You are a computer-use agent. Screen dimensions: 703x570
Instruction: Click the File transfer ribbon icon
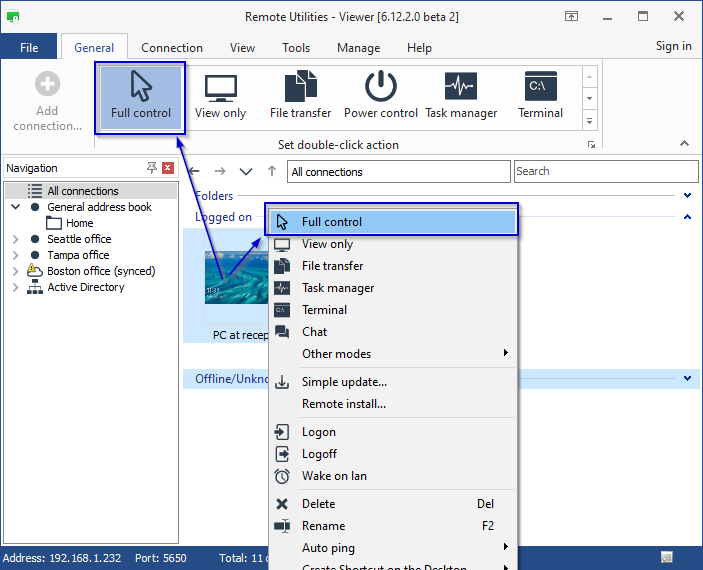300,96
